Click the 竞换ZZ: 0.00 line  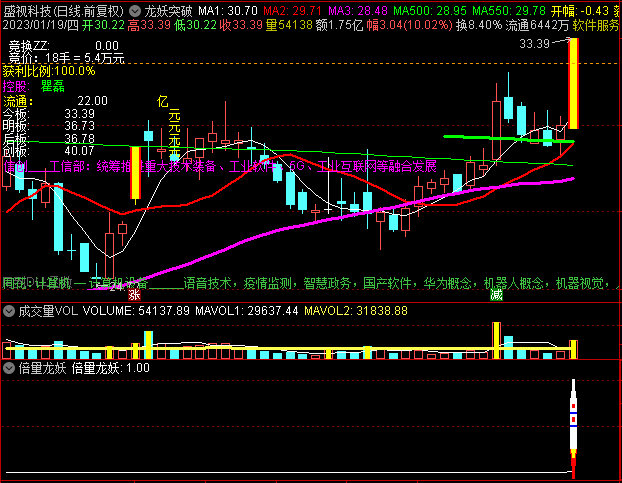pos(63,46)
